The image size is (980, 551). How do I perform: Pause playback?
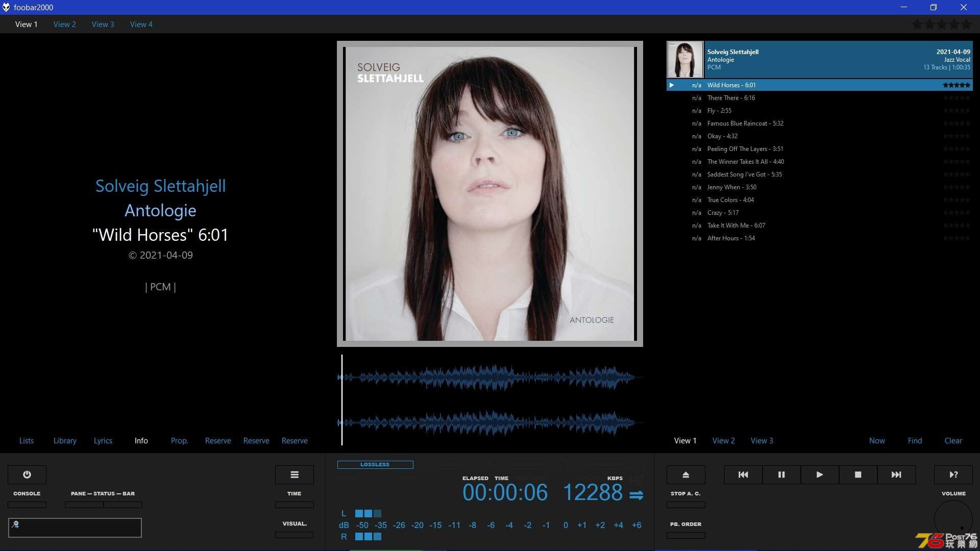point(781,474)
